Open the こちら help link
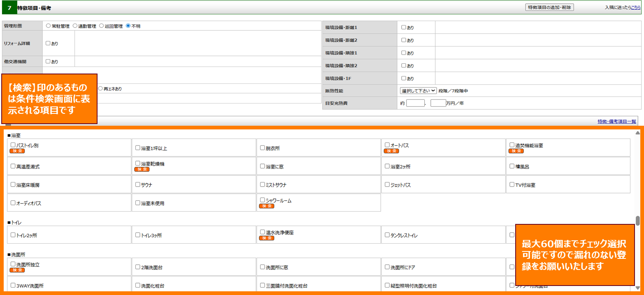Viewport: 644px width, 295px height. pyautogui.click(x=636, y=7)
